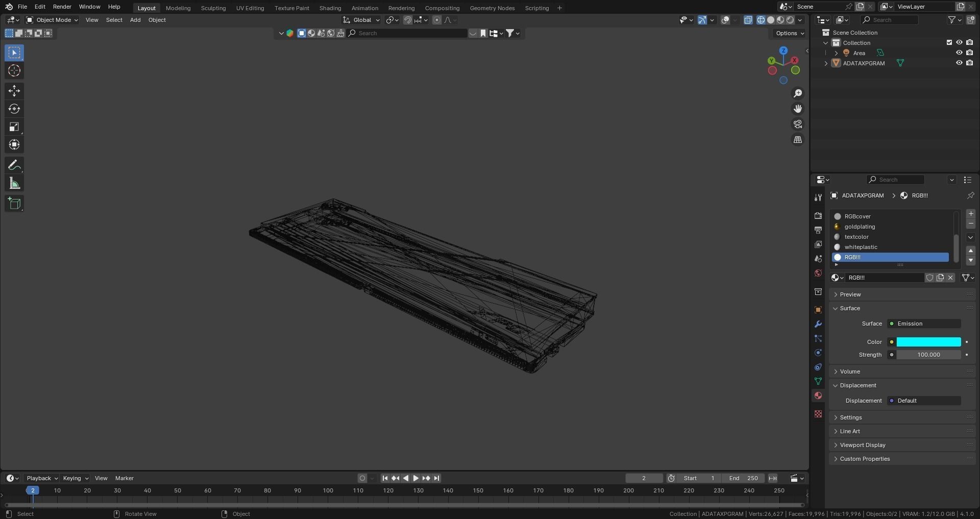Click the cyan emission Color swatch
980x519 pixels.
(928, 342)
